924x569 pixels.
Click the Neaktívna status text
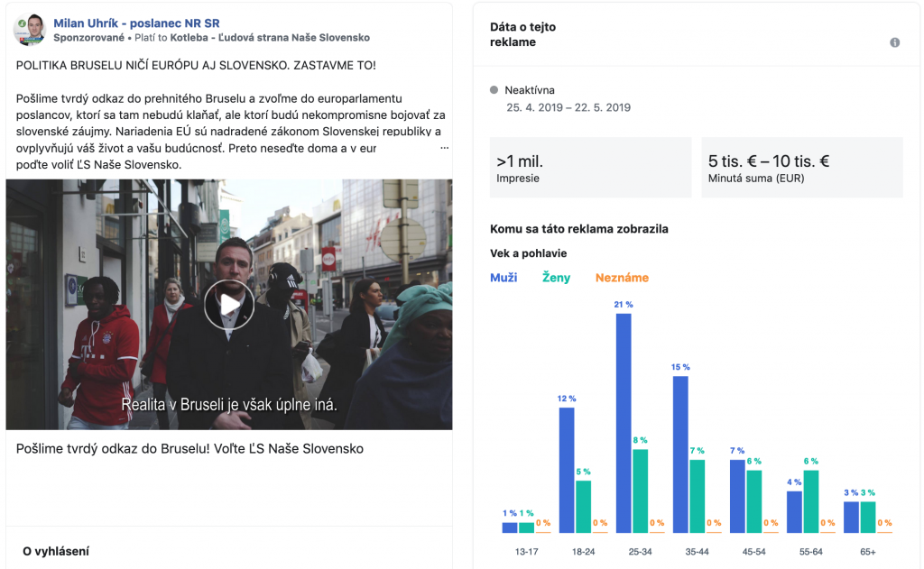coord(529,90)
